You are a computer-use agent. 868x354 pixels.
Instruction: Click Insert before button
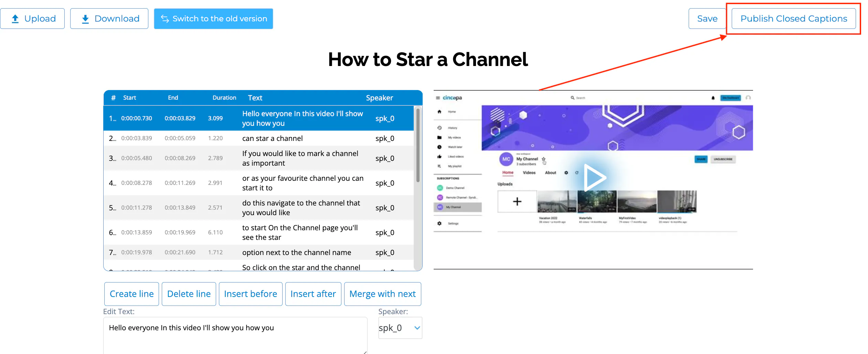click(x=251, y=294)
